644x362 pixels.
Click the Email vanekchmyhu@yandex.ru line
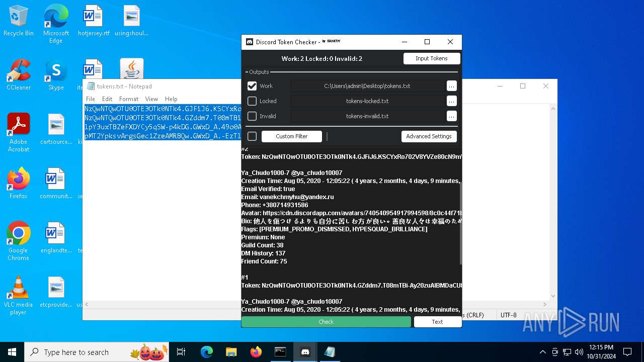[287, 197]
